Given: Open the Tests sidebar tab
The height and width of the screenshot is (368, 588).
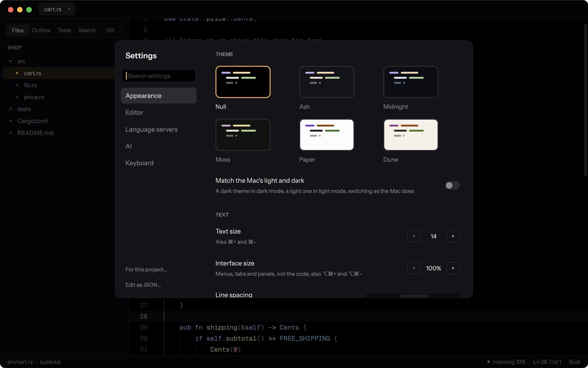Looking at the screenshot, I should pos(64,30).
